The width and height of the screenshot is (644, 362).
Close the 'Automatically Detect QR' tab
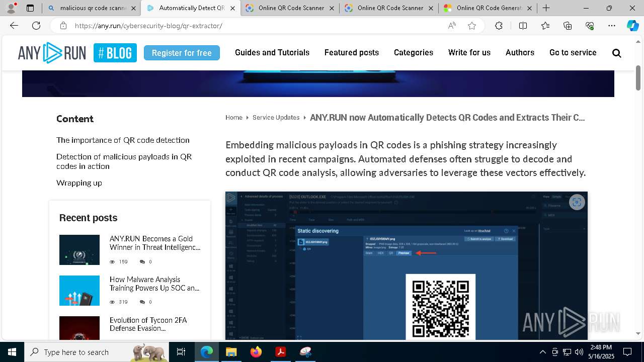click(232, 8)
